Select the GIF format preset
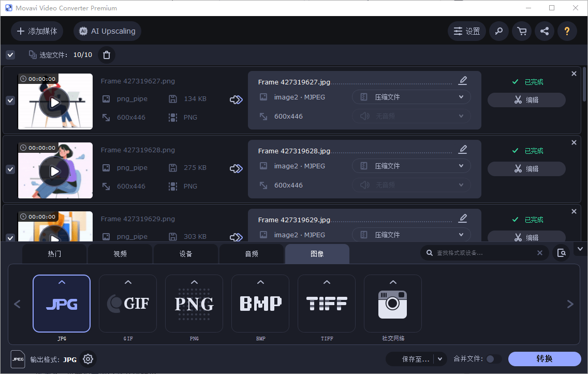Image resolution: width=588 pixels, height=374 pixels. tap(128, 304)
